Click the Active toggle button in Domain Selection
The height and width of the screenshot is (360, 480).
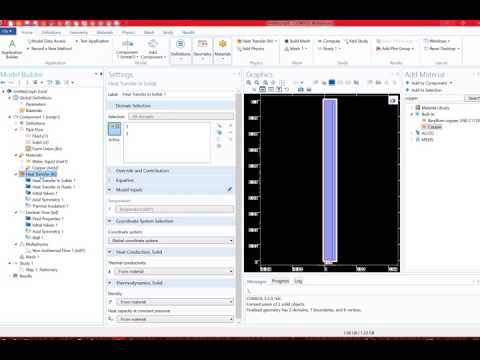(114, 130)
